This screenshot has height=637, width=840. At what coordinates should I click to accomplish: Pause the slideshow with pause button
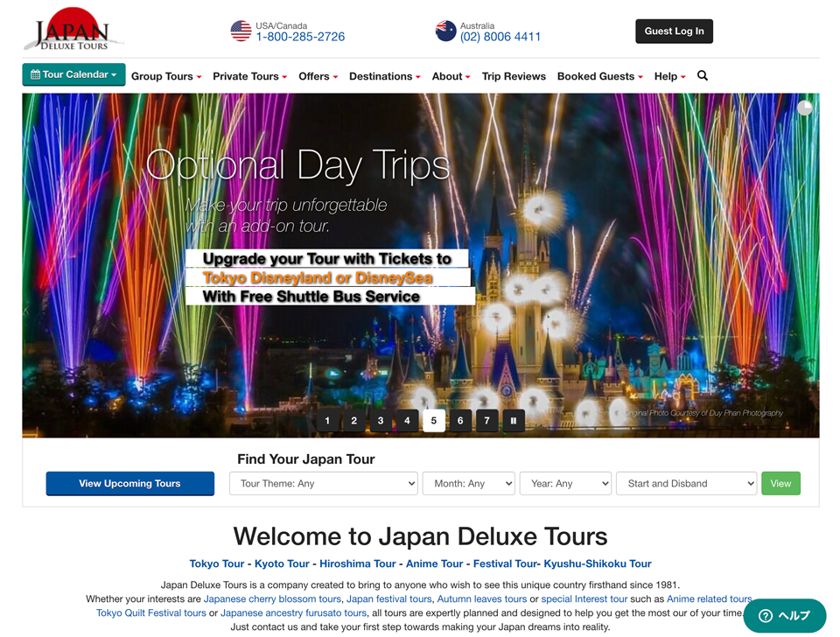(514, 421)
